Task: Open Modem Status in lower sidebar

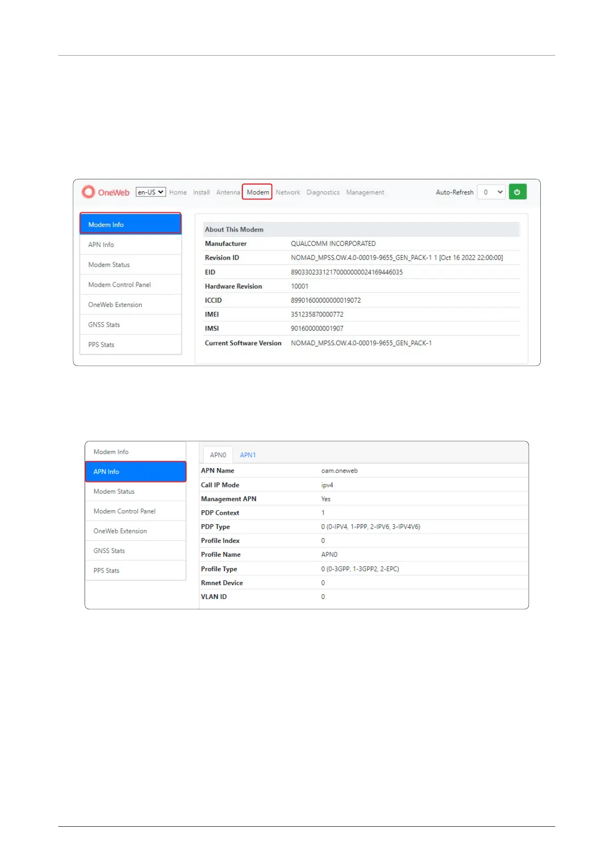Action: (x=136, y=491)
